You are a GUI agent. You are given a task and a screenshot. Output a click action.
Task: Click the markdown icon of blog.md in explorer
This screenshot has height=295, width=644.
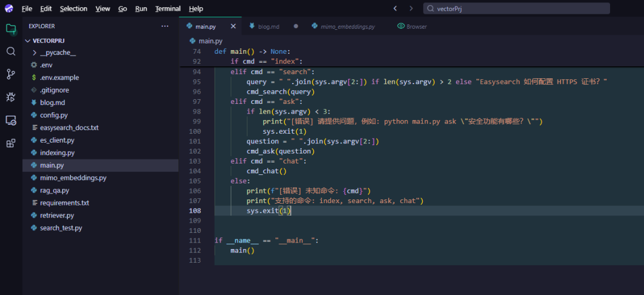pyautogui.click(x=34, y=103)
